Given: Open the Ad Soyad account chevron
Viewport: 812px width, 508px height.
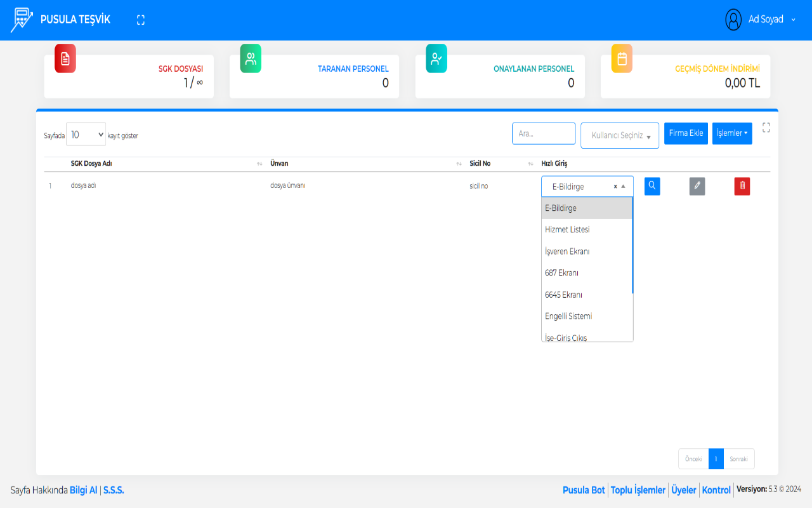Looking at the screenshot, I should pyautogui.click(x=793, y=20).
